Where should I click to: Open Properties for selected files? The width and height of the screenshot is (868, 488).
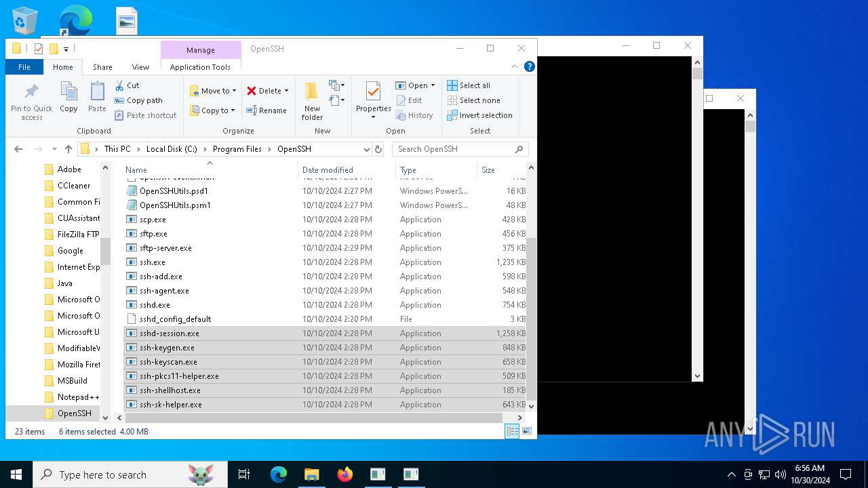click(x=373, y=101)
